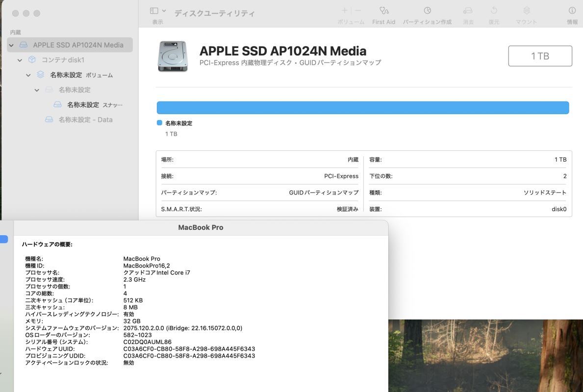The image size is (583, 392).
Task: Select the 名称未設定 - Data volume
Action: [85, 120]
